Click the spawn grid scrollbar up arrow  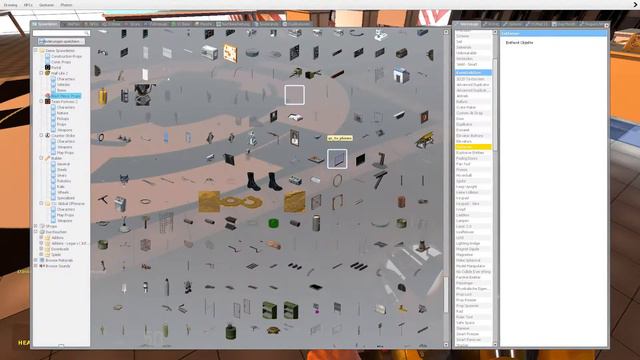click(446, 32)
